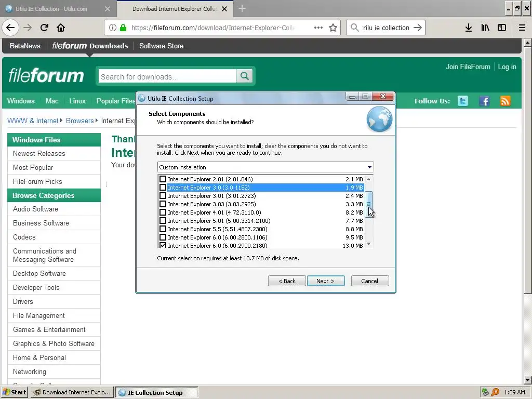The width and height of the screenshot is (532, 399).
Task: Select the Linux navigation menu item
Action: [77, 101]
